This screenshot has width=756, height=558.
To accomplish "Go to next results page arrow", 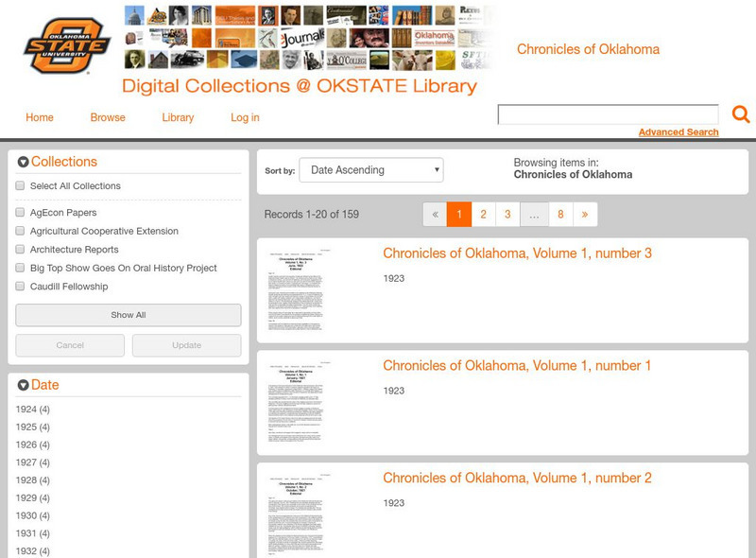I will 585,215.
